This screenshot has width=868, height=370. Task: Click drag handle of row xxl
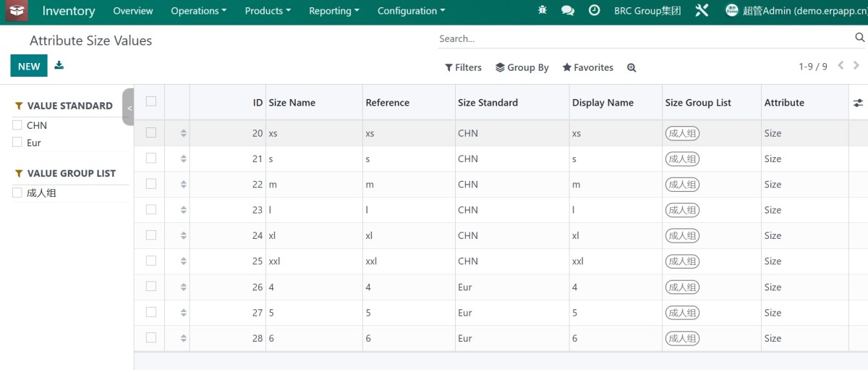[x=184, y=261]
